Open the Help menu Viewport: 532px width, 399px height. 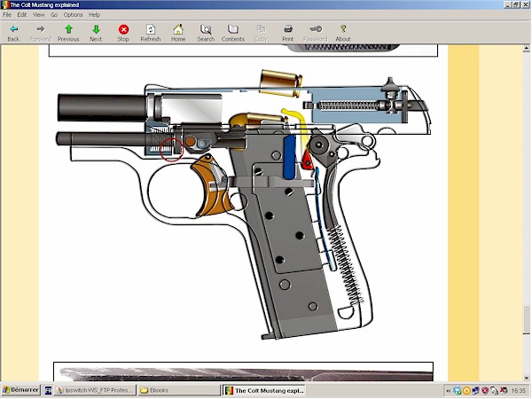(x=94, y=14)
